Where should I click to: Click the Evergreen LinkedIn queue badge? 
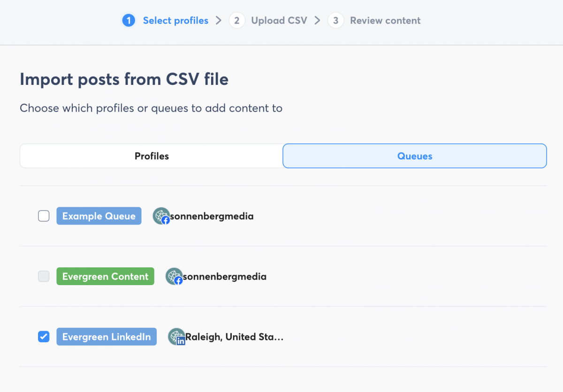pyautogui.click(x=106, y=336)
